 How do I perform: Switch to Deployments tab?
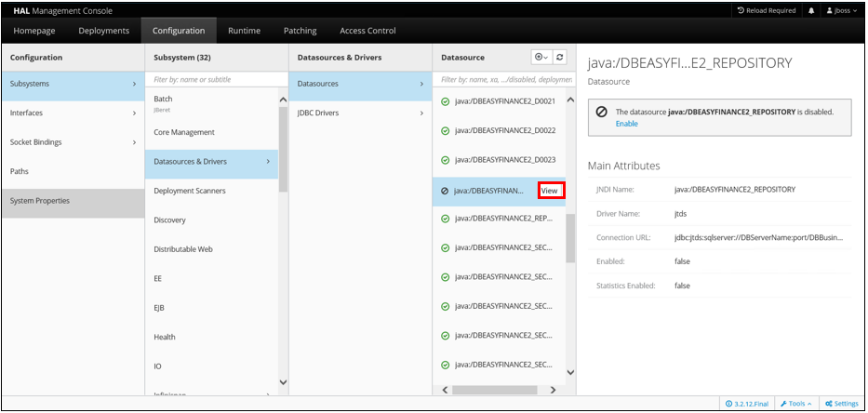[x=104, y=31]
